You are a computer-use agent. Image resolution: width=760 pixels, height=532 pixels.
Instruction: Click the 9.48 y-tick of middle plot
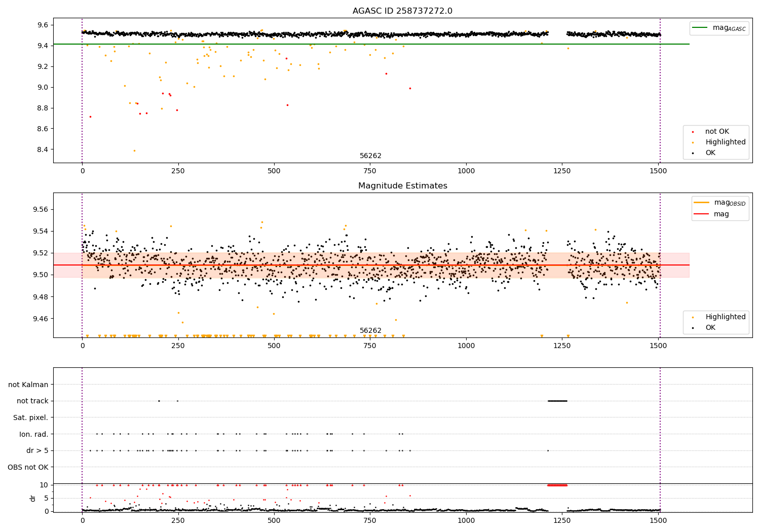tap(41, 297)
